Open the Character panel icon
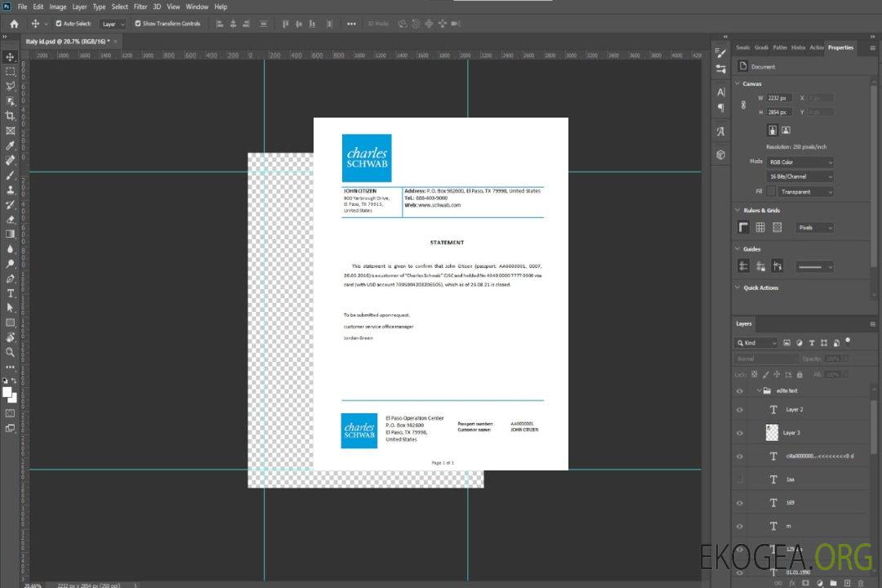 [x=720, y=92]
